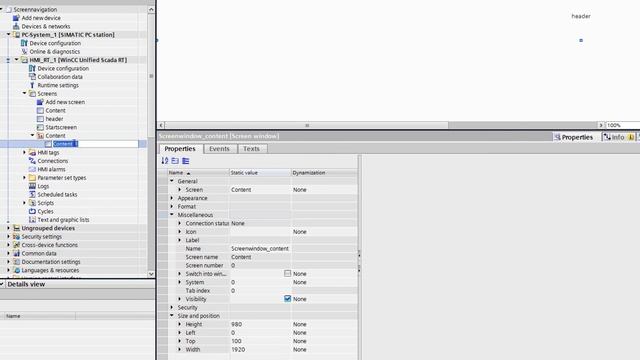This screenshot has width=640, height=360.
Task: Open the Cycles icon
Action: point(32,211)
